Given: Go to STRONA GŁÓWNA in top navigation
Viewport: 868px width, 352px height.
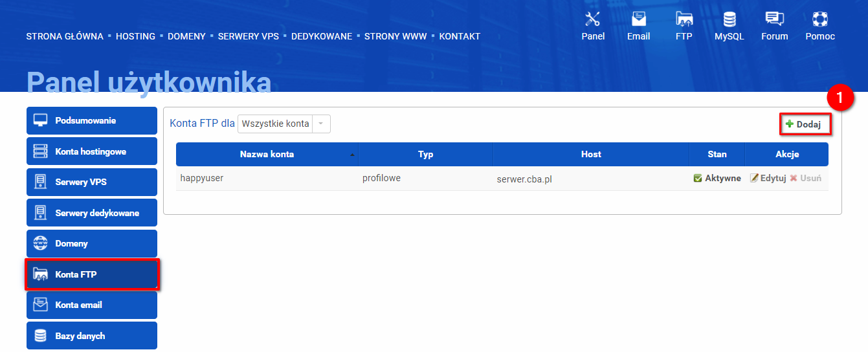Looking at the screenshot, I should pyautogui.click(x=65, y=36).
